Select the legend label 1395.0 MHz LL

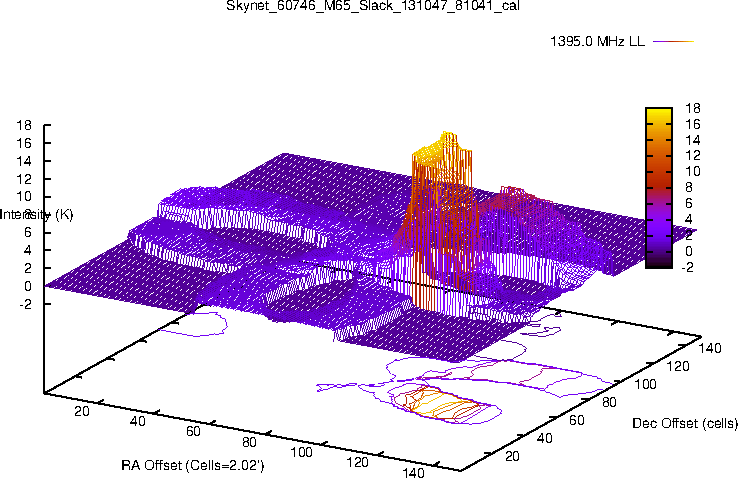(597, 41)
